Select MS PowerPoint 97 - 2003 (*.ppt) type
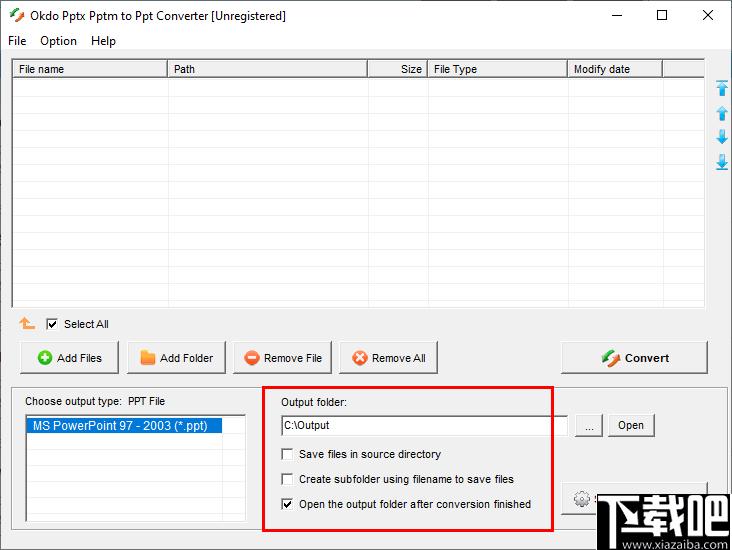This screenshot has width=732, height=550. click(124, 426)
